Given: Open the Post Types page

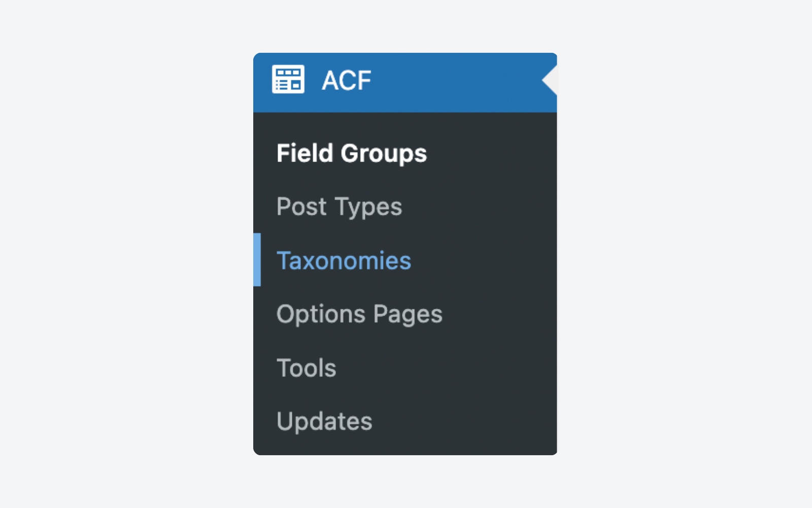Looking at the screenshot, I should pyautogui.click(x=339, y=207).
